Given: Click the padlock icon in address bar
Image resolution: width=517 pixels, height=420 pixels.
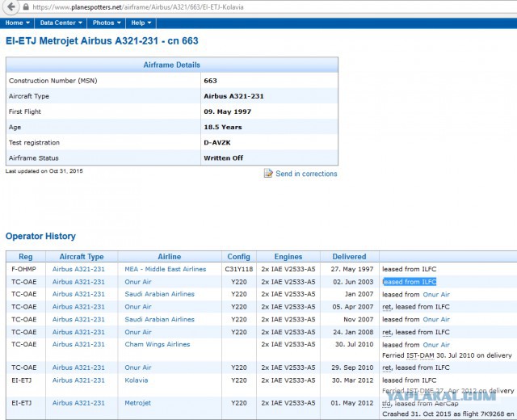Looking at the screenshot, I should click(x=25, y=7).
